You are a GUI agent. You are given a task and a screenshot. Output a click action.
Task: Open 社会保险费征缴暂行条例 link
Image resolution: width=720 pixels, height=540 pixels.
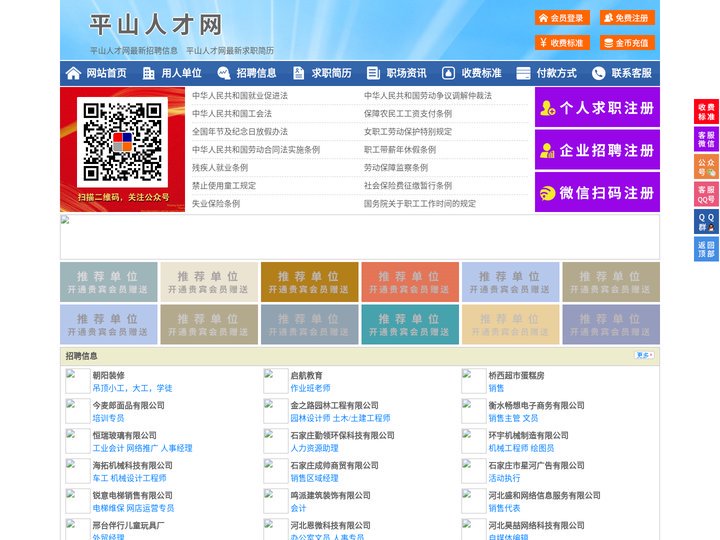pos(408,186)
